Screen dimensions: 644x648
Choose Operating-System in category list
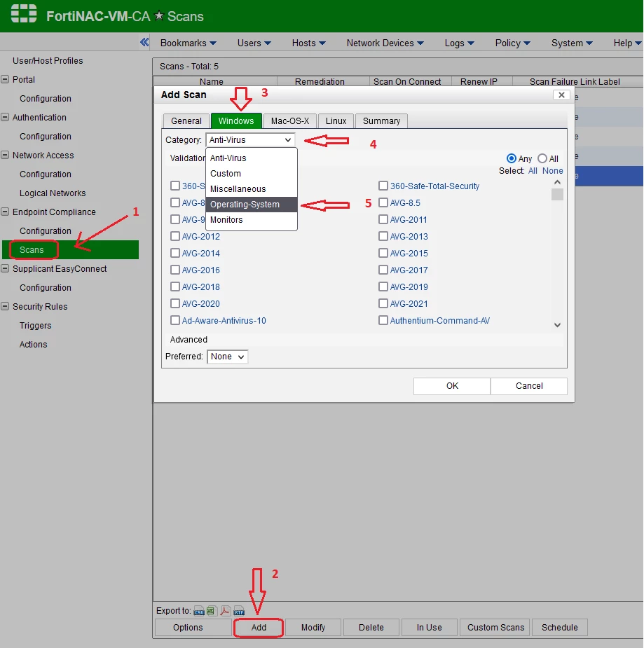[x=252, y=205]
